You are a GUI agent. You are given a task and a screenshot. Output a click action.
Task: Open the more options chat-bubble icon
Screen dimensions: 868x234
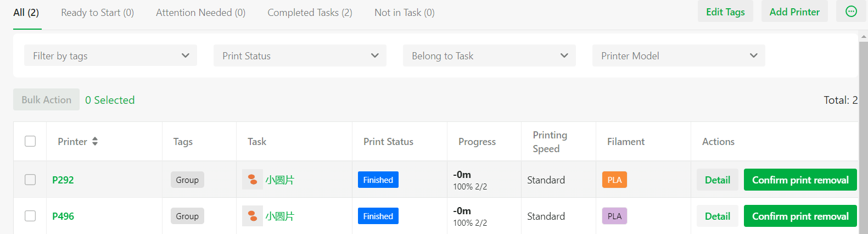click(x=851, y=12)
